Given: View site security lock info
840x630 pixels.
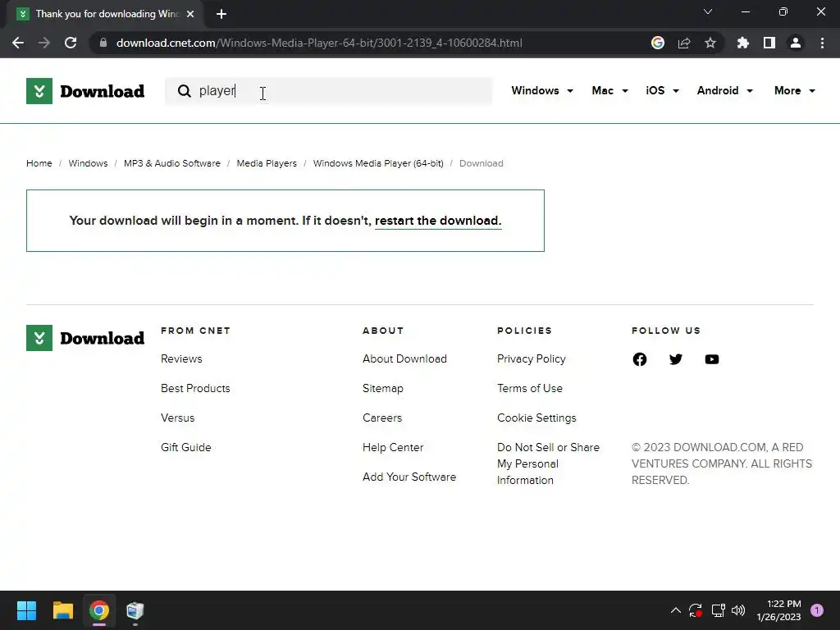Looking at the screenshot, I should coord(103,43).
